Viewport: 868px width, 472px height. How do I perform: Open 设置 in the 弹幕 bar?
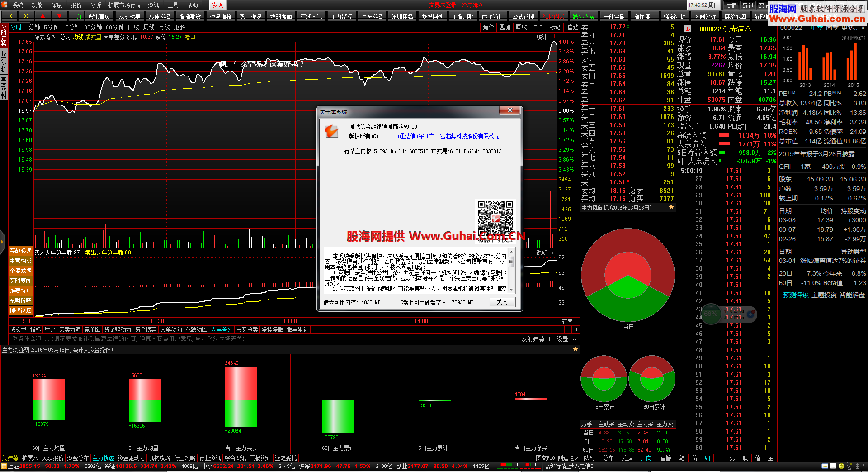click(562, 339)
